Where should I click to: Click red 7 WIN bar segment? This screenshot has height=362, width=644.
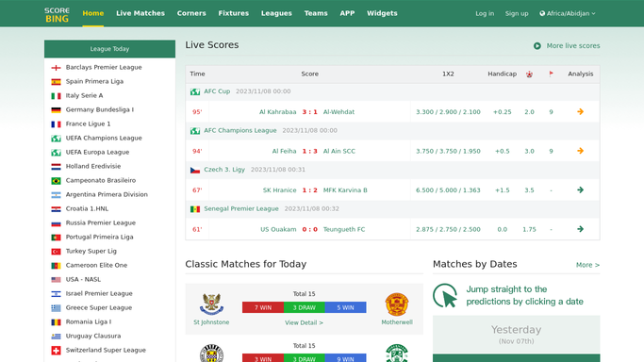point(263,307)
